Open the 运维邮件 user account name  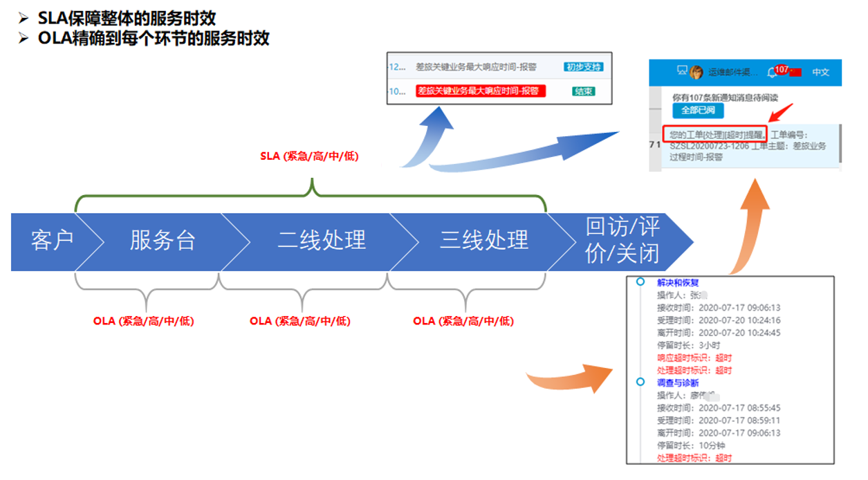732,73
